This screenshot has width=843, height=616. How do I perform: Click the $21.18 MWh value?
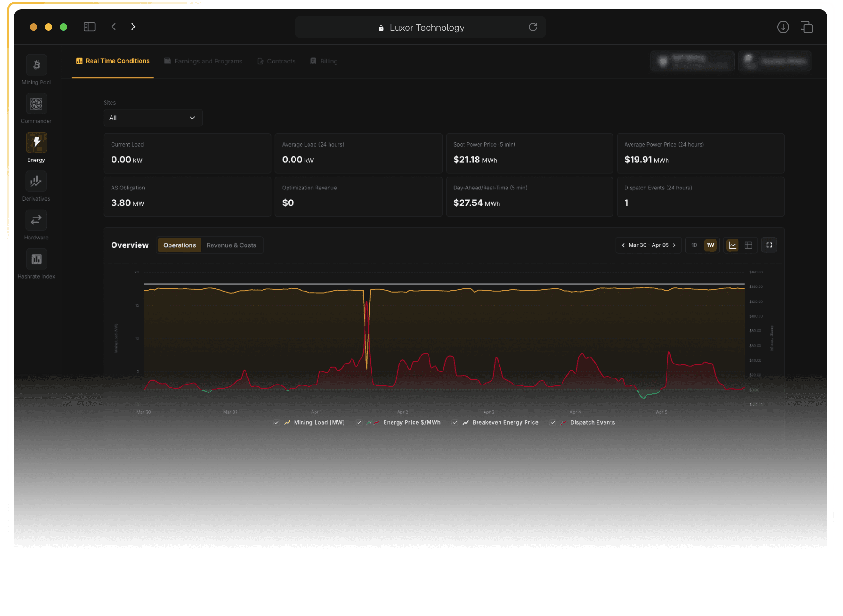pos(475,160)
